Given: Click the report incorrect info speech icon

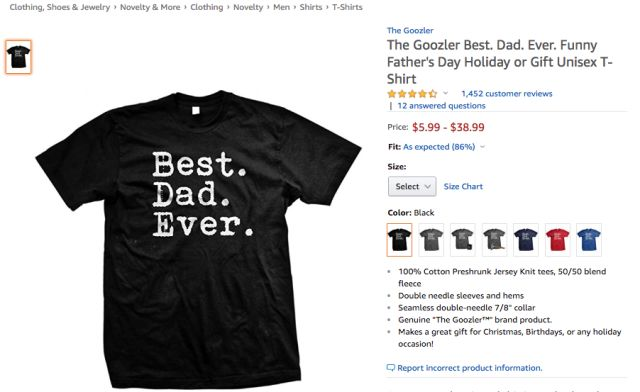Looking at the screenshot, I should (391, 368).
